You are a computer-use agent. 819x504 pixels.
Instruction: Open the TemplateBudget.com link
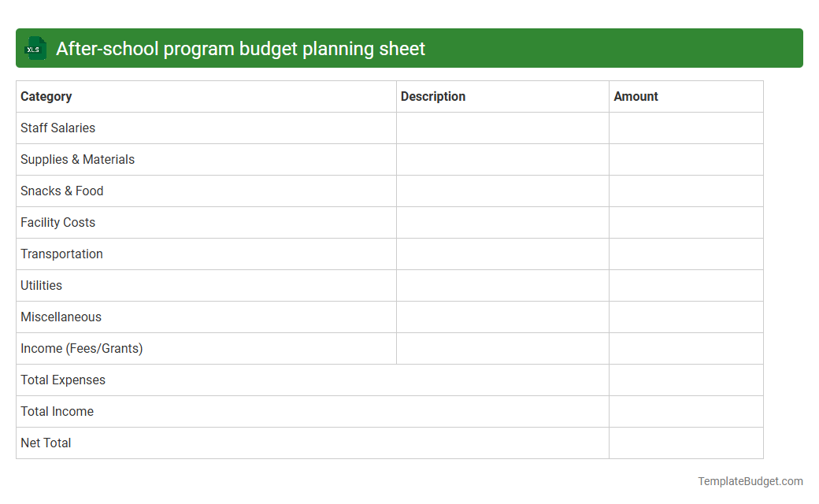[x=750, y=480]
